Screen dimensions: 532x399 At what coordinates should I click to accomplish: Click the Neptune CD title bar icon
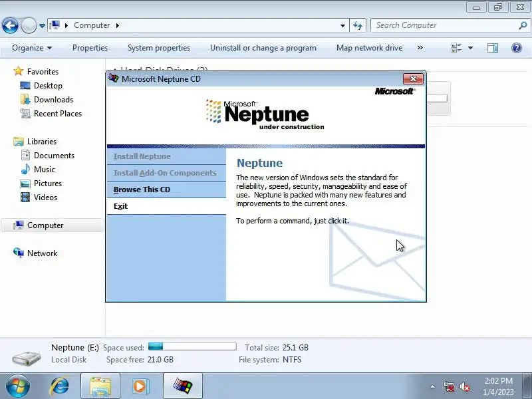point(113,78)
